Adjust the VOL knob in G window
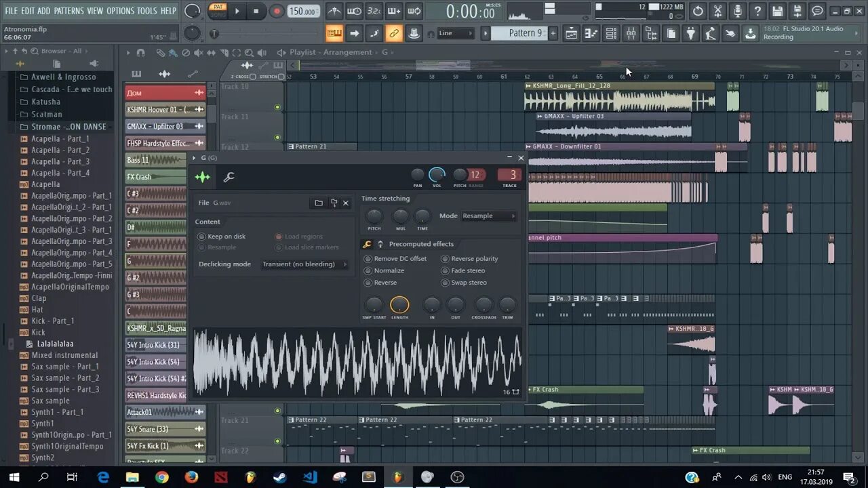The height and width of the screenshot is (488, 868). tap(437, 175)
